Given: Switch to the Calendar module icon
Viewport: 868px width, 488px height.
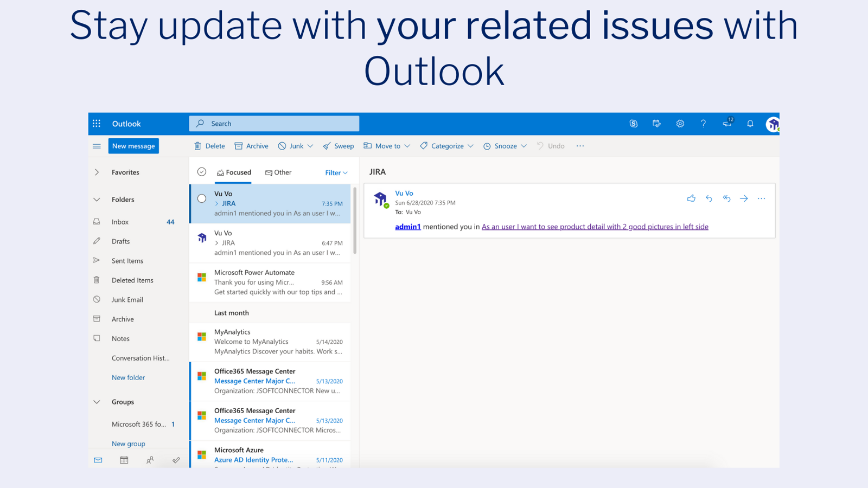Looking at the screenshot, I should [124, 460].
